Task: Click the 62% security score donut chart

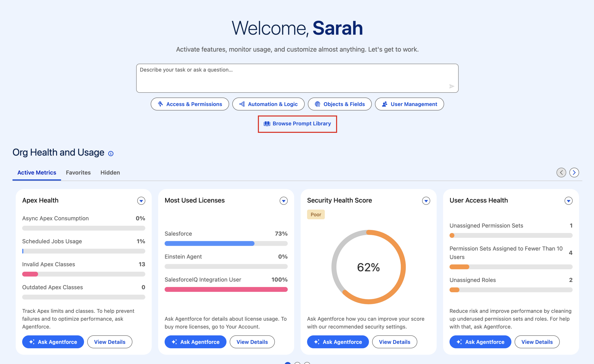Action: pyautogui.click(x=369, y=267)
